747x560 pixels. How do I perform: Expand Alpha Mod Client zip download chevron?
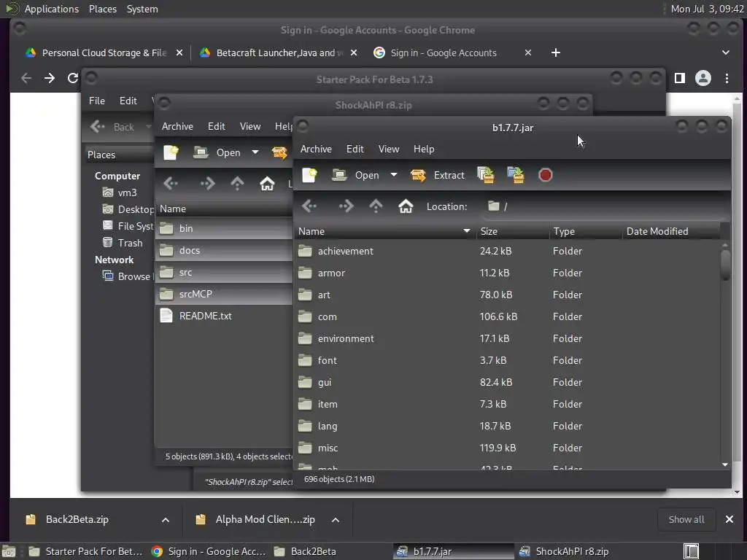coord(336,520)
